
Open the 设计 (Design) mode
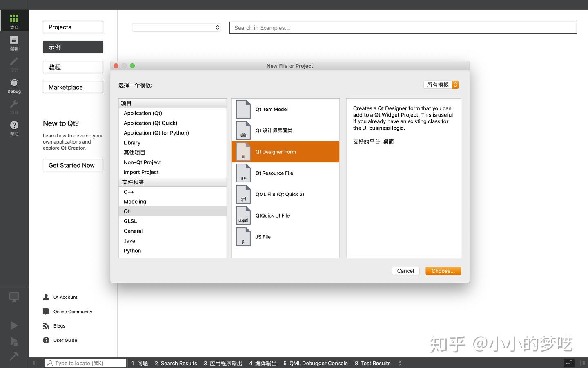[14, 65]
